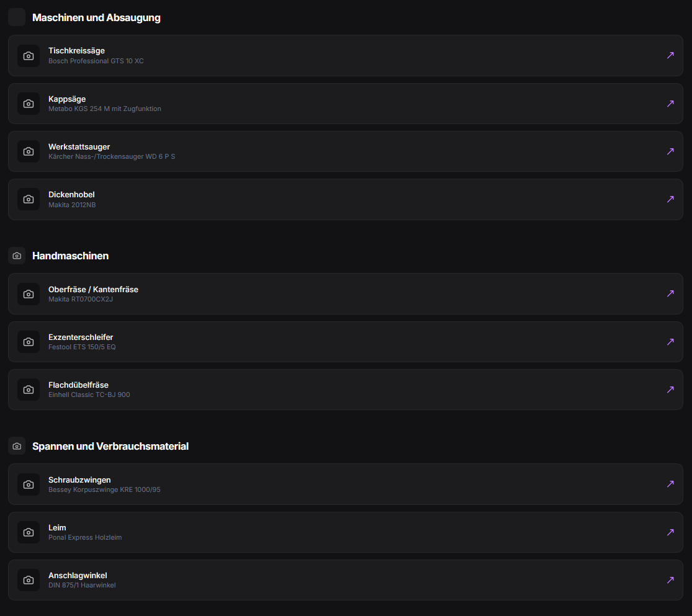Open the Werkstattsauger Kärcher item card
This screenshot has height=616, width=692.
pyautogui.click(x=346, y=151)
